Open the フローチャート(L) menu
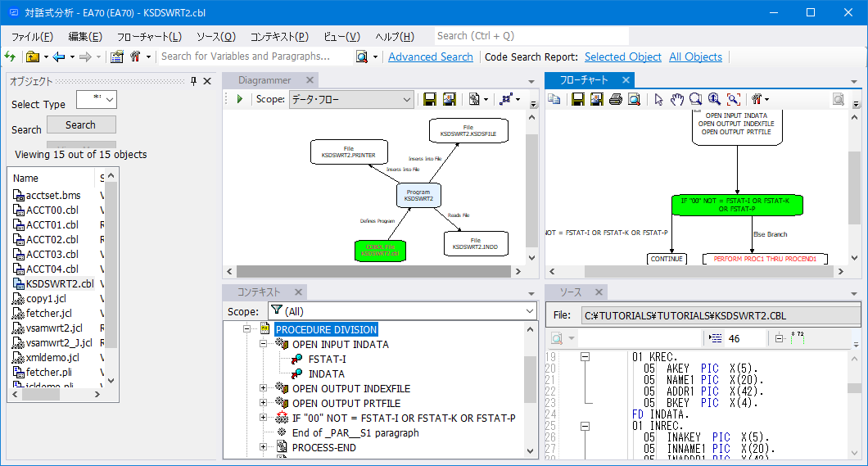868x466 pixels. [149, 37]
